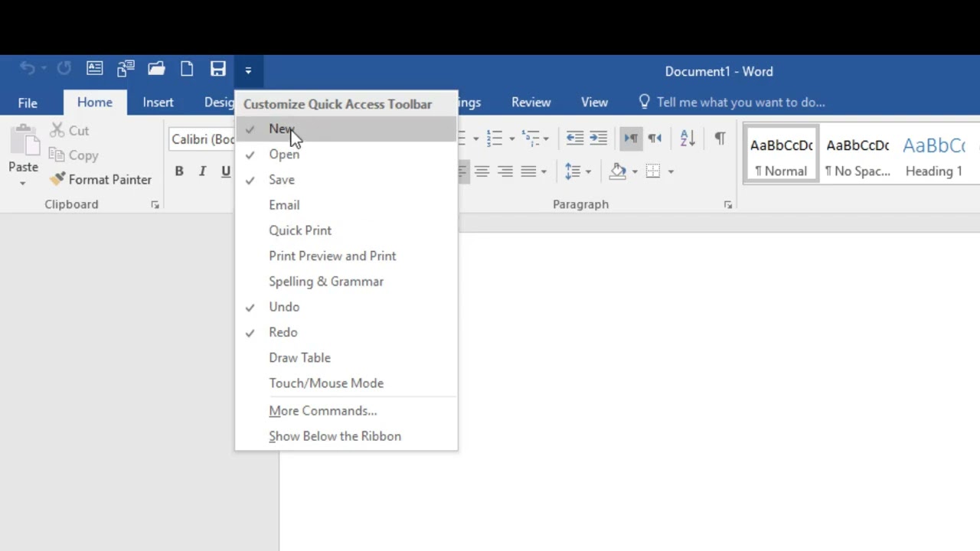Open the Paragraph settings dialog launcher
The width and height of the screenshot is (980, 551).
728,205
